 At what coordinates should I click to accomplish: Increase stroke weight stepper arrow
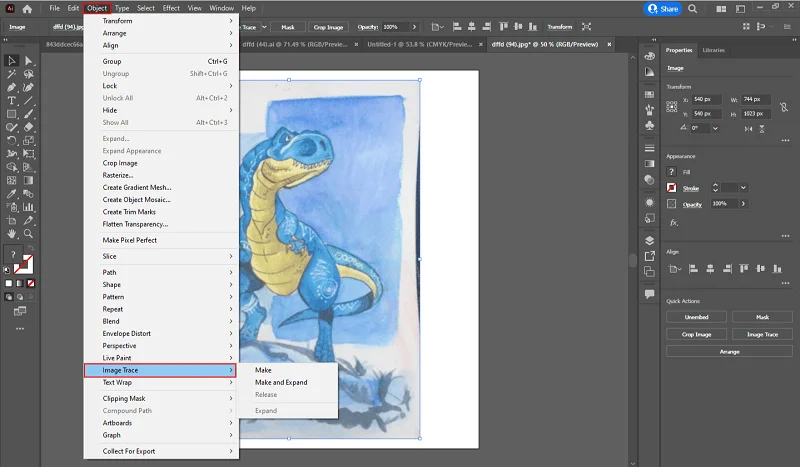tap(715, 185)
